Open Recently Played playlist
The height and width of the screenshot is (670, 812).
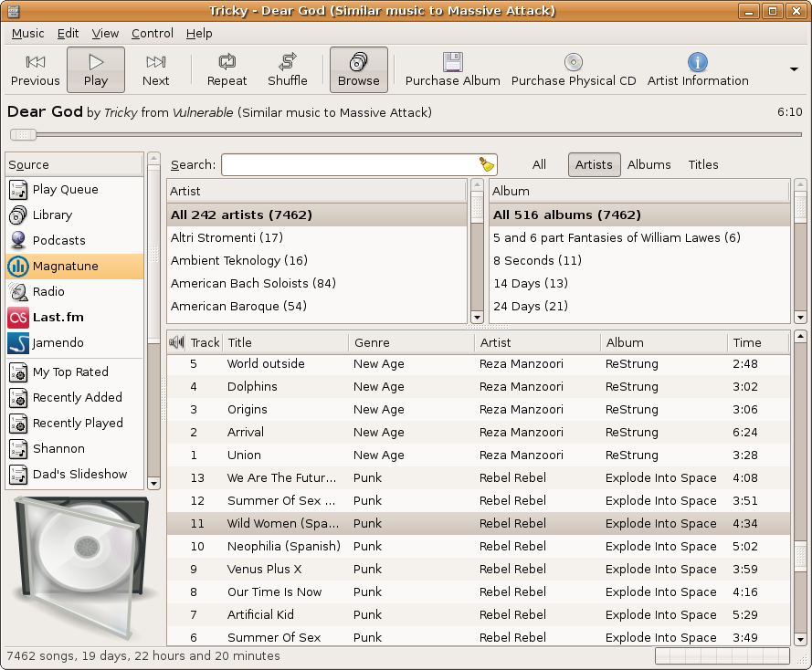pyautogui.click(x=75, y=424)
